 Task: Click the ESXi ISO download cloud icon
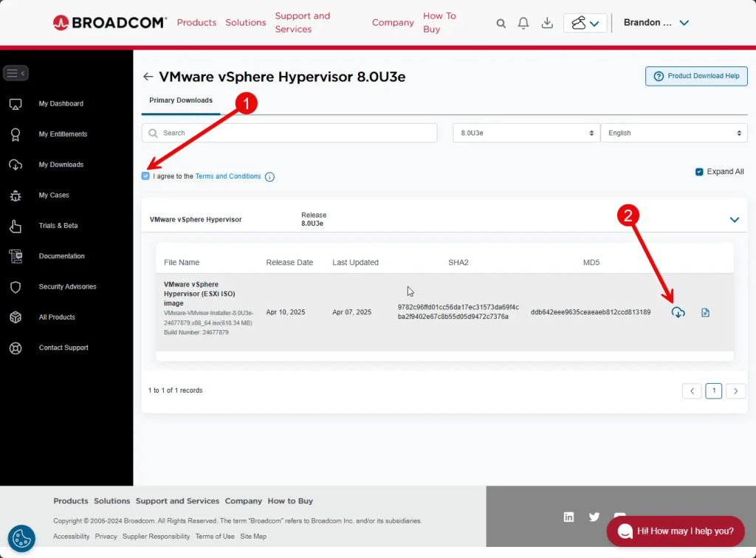point(678,312)
